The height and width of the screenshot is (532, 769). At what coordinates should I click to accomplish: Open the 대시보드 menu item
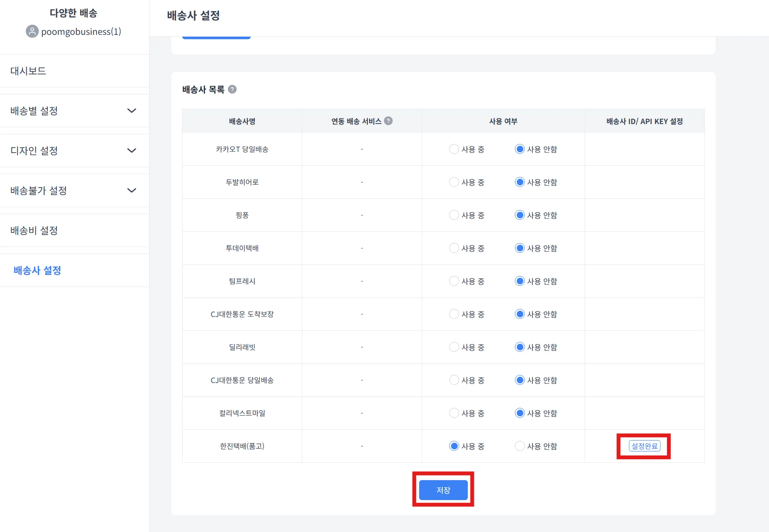[28, 71]
